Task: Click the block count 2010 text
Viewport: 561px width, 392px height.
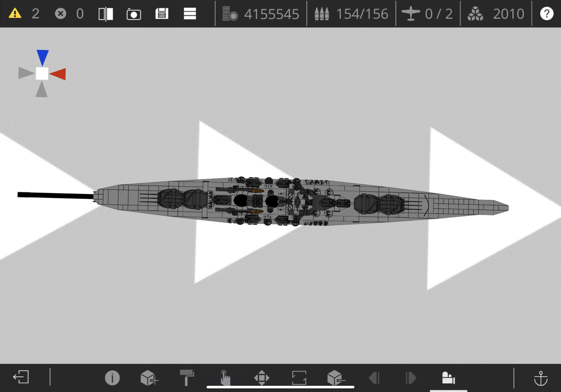Action: pos(509,14)
